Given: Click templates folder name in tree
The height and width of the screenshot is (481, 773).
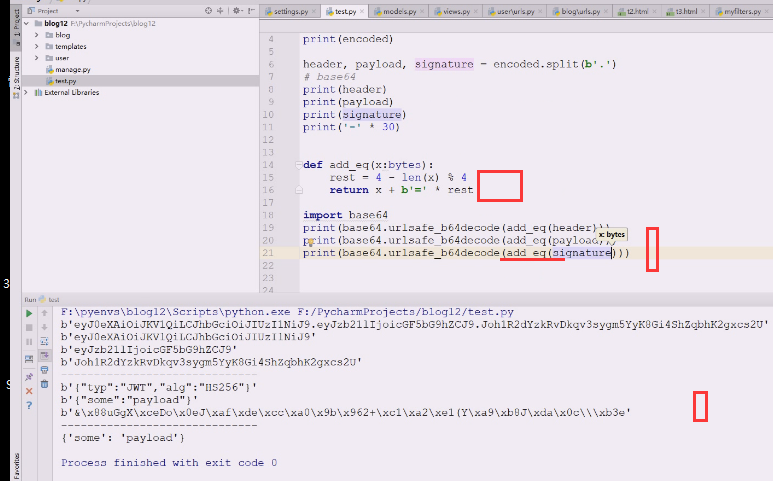Looking at the screenshot, I should click(70, 46).
